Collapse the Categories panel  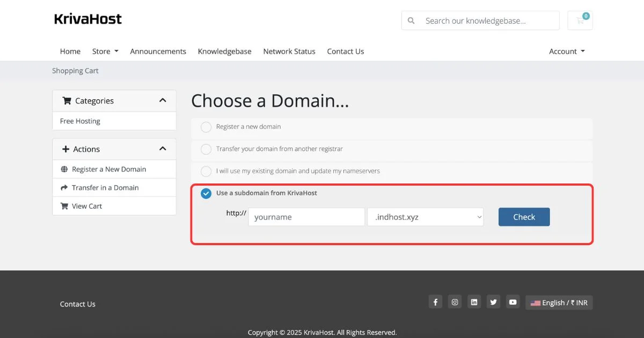(163, 100)
